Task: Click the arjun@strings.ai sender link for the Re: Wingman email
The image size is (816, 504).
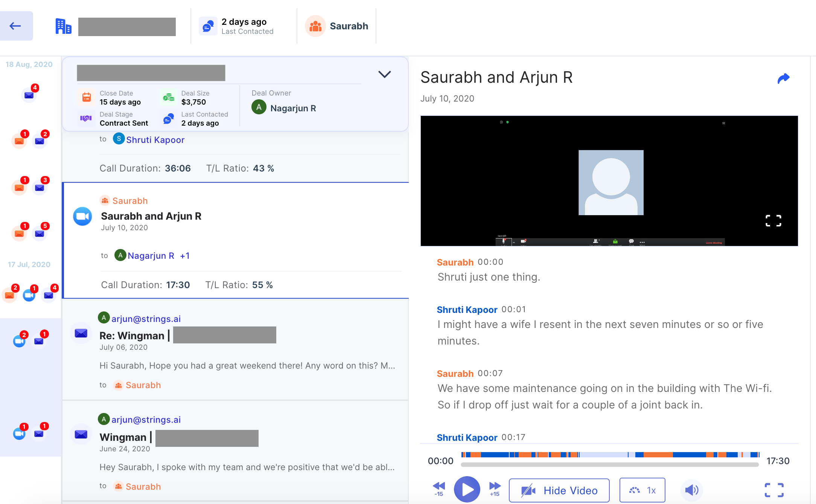Action: pyautogui.click(x=146, y=319)
